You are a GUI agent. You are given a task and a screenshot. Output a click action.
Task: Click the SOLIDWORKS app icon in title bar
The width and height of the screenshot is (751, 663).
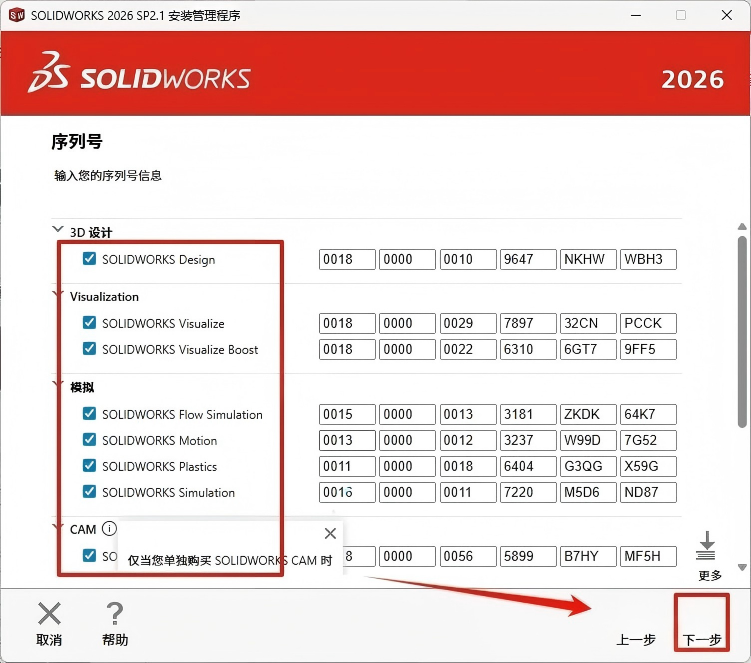coord(17,15)
